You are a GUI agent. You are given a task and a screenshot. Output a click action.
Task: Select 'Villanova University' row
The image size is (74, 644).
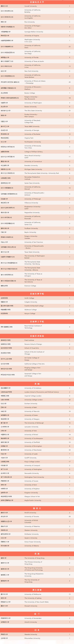click(x=37, y=203)
